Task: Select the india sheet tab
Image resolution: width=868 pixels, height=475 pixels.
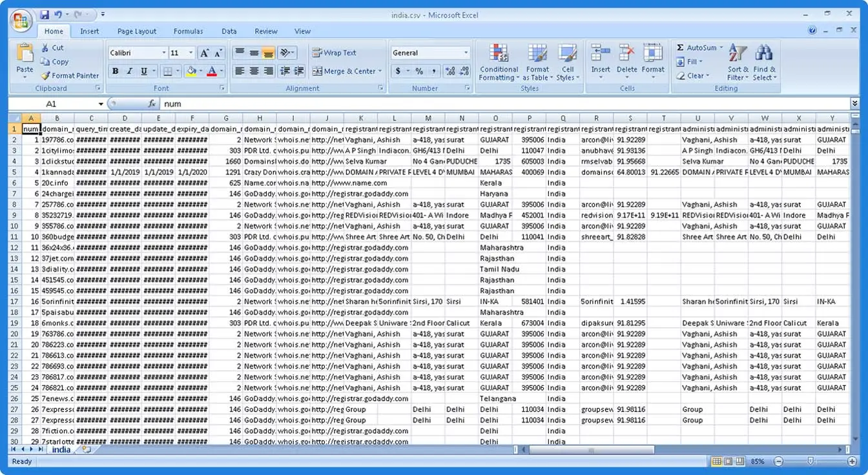Action: tap(61, 449)
